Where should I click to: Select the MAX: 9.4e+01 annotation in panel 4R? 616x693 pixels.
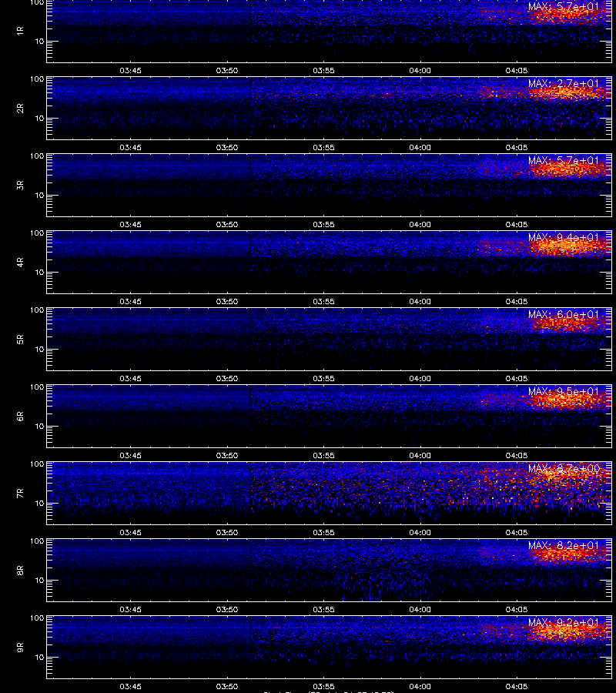(564, 237)
